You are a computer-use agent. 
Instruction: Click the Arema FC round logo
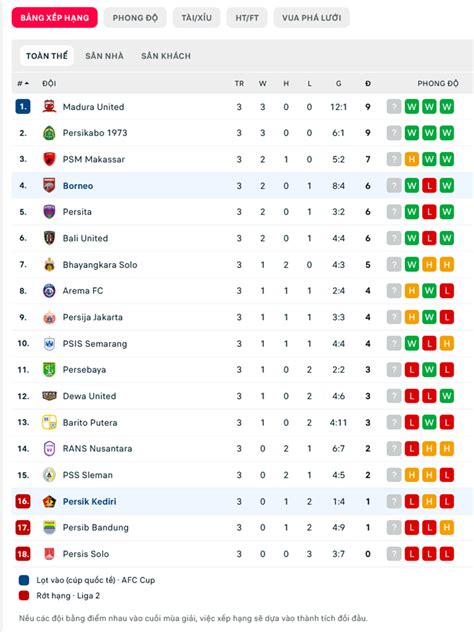pos(49,291)
